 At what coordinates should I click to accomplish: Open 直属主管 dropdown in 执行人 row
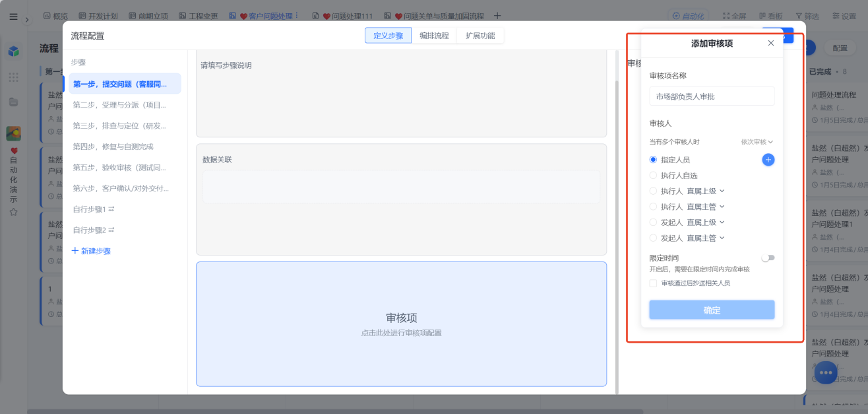[706, 207]
